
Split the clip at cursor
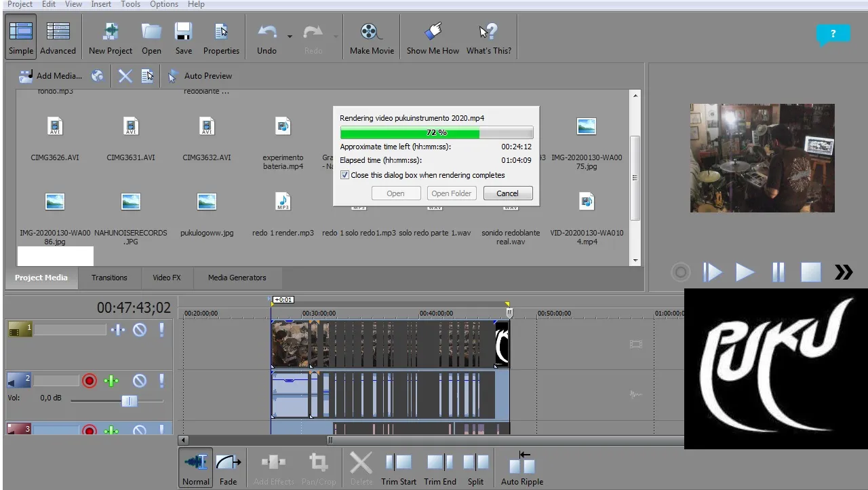tap(476, 468)
